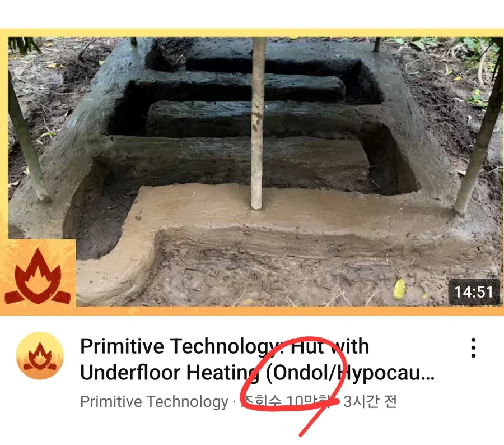Open the video by its bold title
Screen dimensions: 504x445
tap(257, 359)
